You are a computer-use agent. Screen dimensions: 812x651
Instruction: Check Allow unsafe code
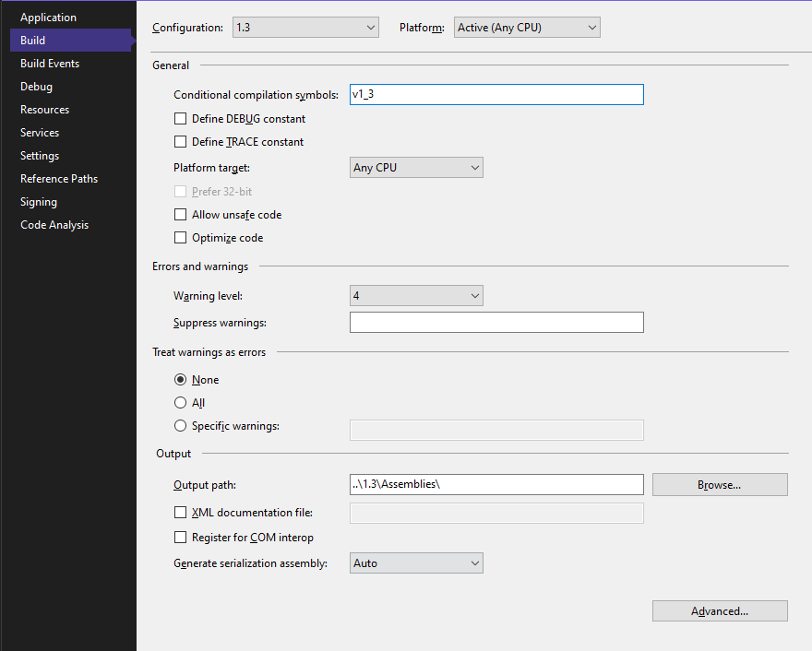tap(180, 214)
